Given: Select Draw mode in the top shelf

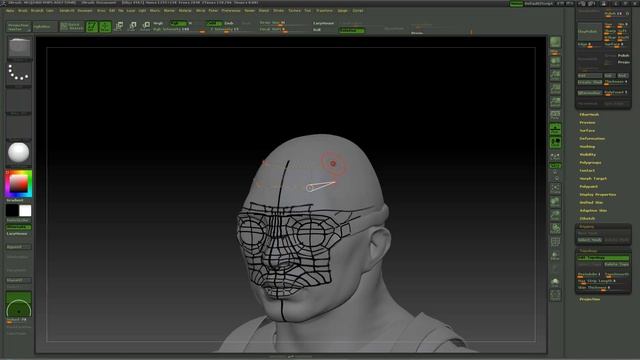Looking at the screenshot, I should click(x=105, y=27).
